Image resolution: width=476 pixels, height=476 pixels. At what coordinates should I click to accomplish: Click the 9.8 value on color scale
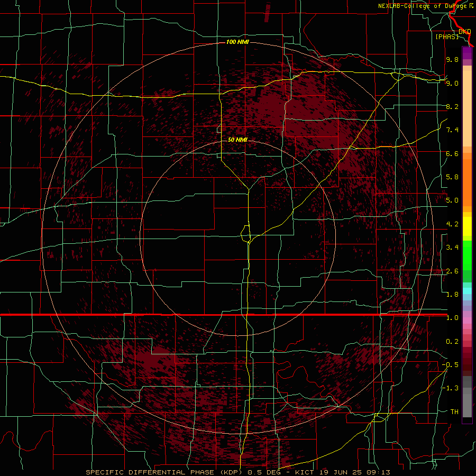452,59
